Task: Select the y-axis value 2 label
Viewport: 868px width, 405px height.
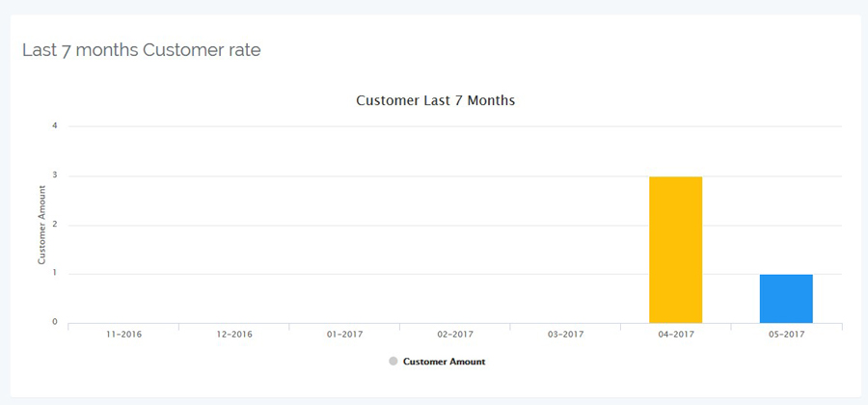Action: [x=55, y=225]
